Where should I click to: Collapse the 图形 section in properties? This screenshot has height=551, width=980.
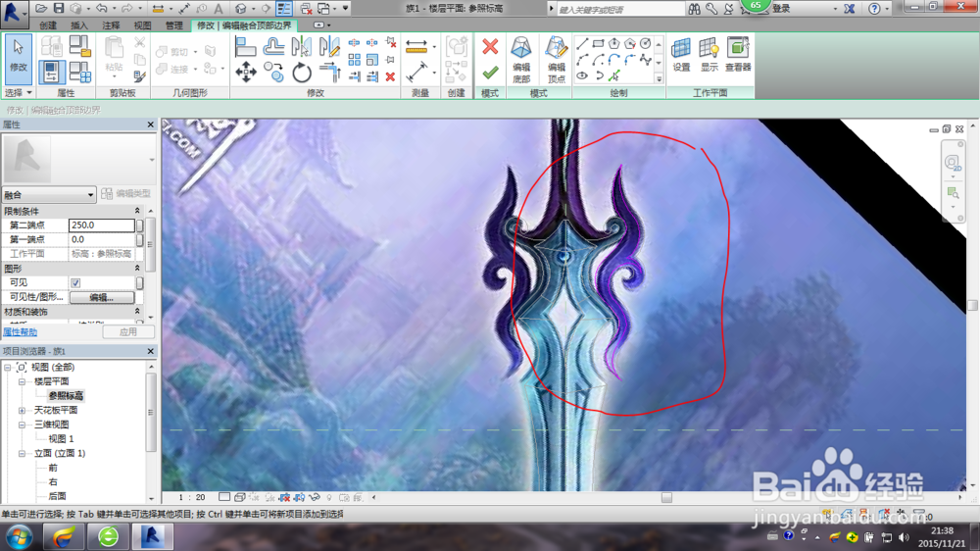pos(137,269)
